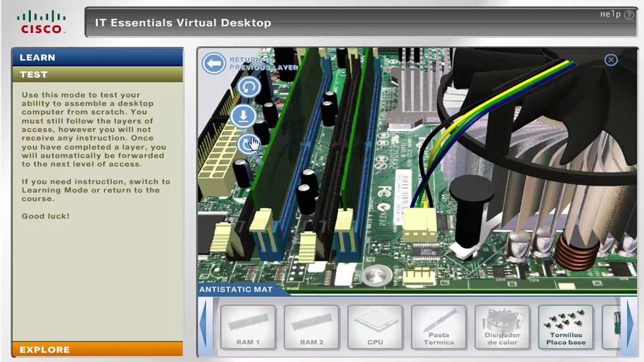Select the Pasta Termica thumbnail
644x362 pixels.
(439, 327)
